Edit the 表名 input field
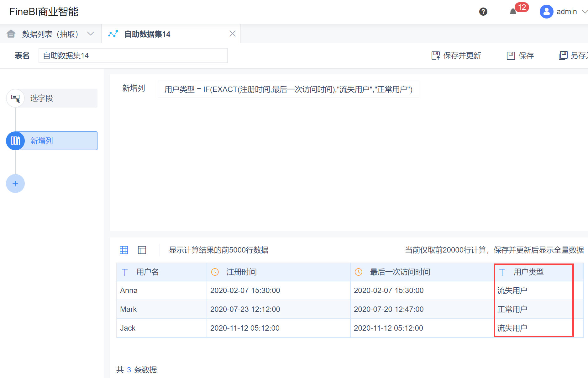 click(x=133, y=56)
